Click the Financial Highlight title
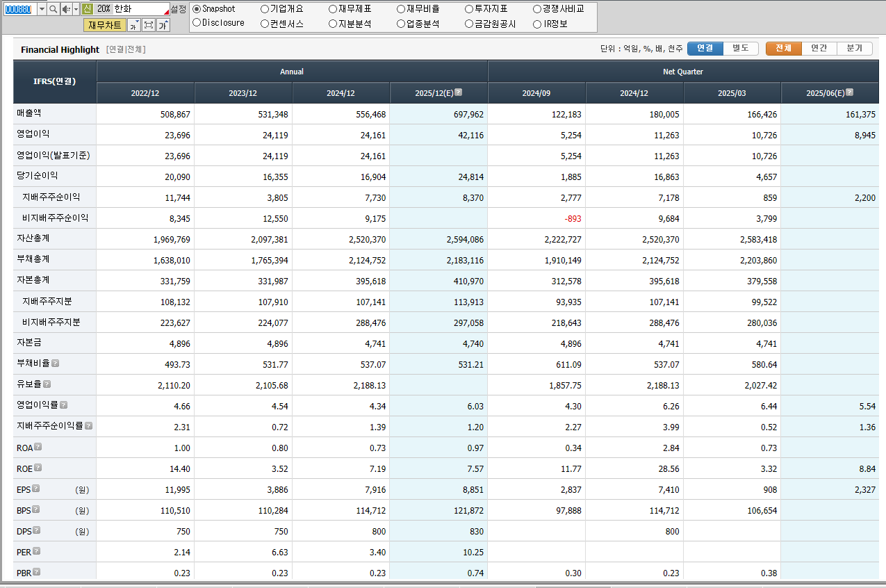Screen dimensions: 886x588 tap(60, 49)
